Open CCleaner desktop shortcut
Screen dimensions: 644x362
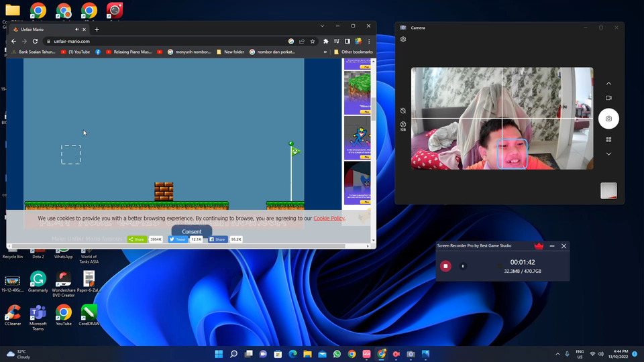[x=13, y=315]
